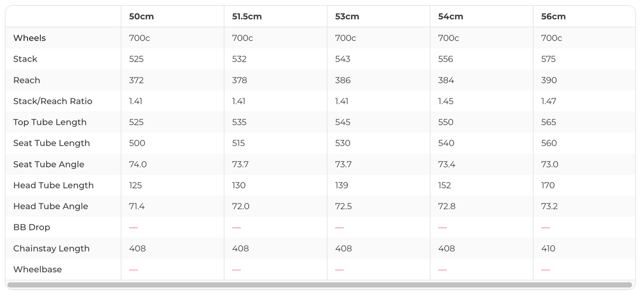Select the Chainstay Length row label
Viewport: 644px width, 292px height.
click(x=51, y=248)
